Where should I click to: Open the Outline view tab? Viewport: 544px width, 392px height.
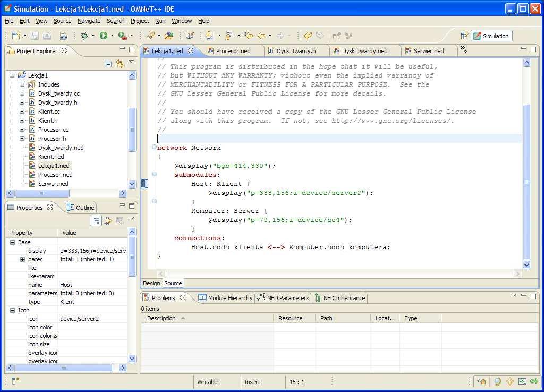click(81, 208)
